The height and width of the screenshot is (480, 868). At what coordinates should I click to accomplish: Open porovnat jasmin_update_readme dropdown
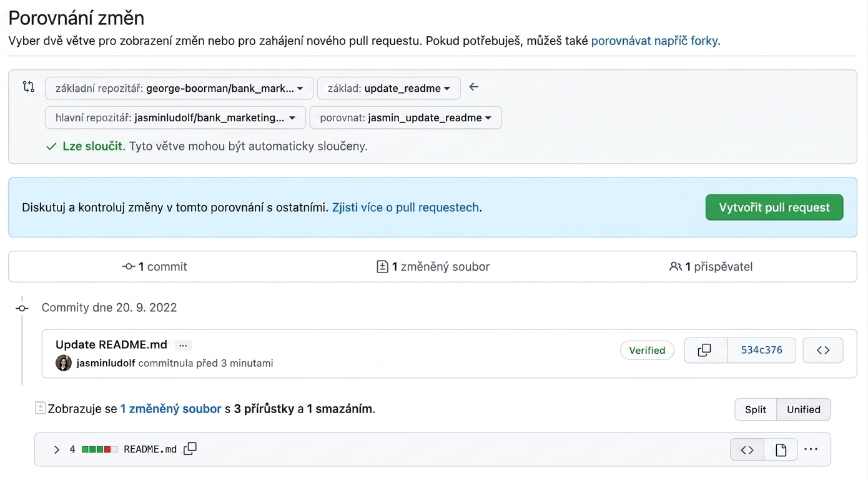click(x=406, y=117)
